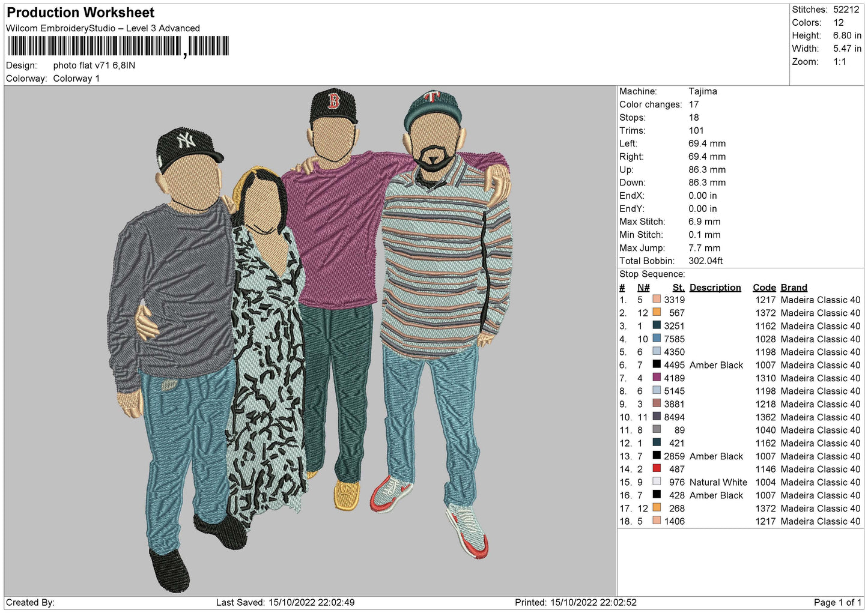
Task: Select the red swatch beside 487
Action: 657,469
